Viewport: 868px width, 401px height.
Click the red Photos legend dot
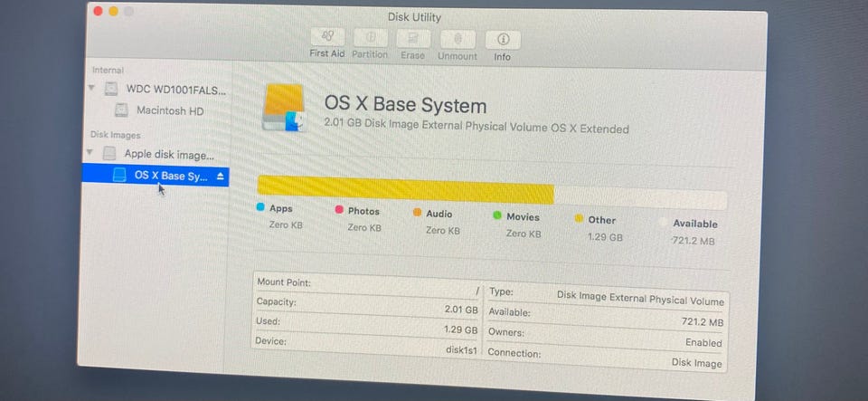pos(339,210)
